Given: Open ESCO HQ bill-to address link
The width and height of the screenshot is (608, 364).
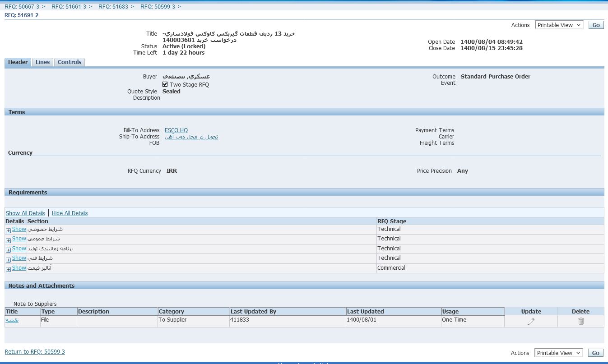Looking at the screenshot, I should coord(176,130).
